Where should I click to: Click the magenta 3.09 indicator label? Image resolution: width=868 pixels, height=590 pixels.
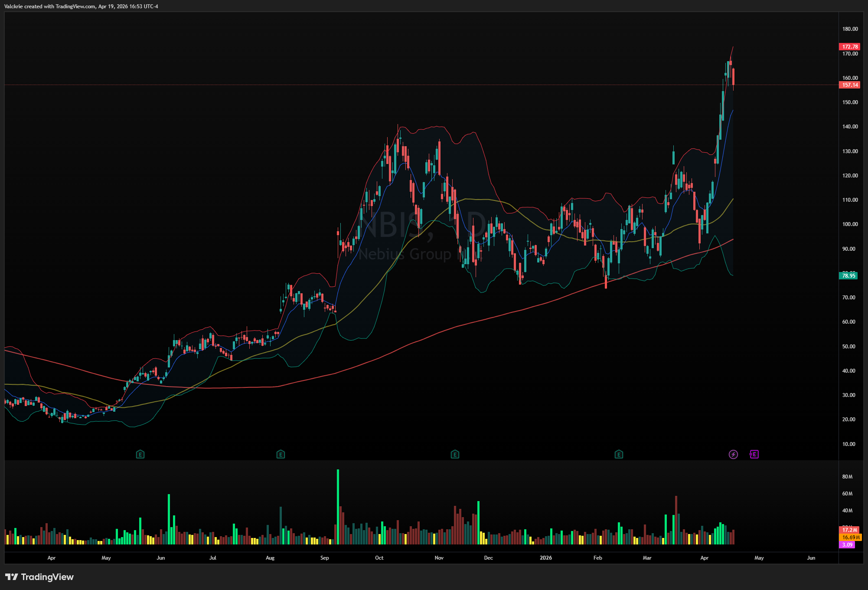[x=847, y=545]
